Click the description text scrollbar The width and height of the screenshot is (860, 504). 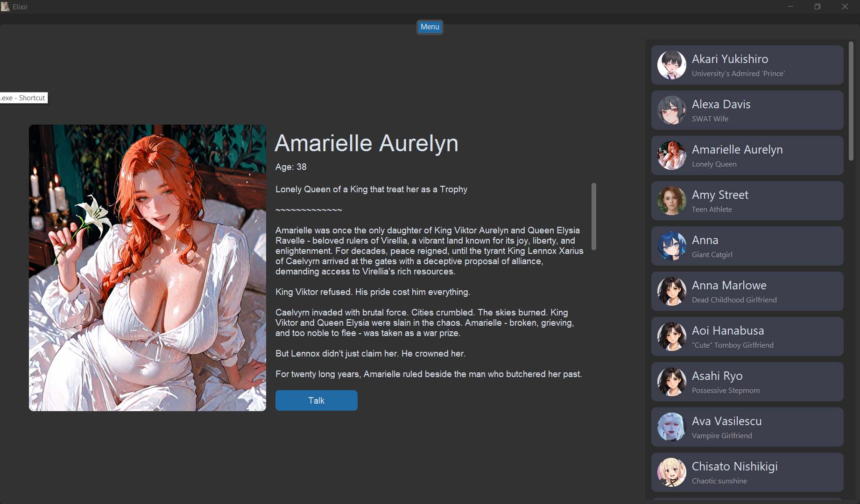click(594, 217)
